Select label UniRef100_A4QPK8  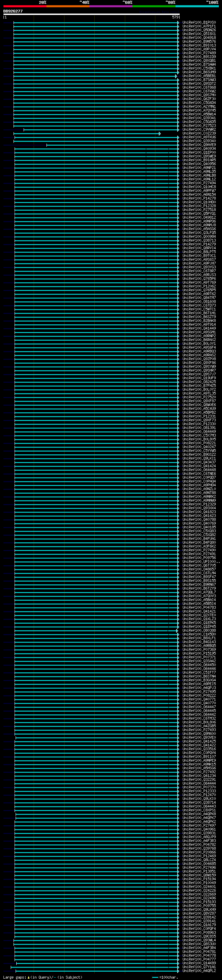(x=199, y=814)
